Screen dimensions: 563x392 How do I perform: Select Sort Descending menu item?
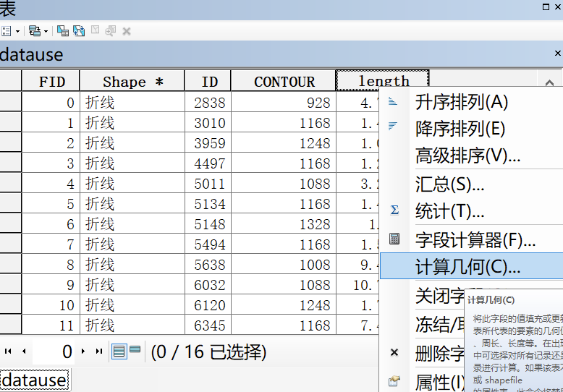[471, 129]
